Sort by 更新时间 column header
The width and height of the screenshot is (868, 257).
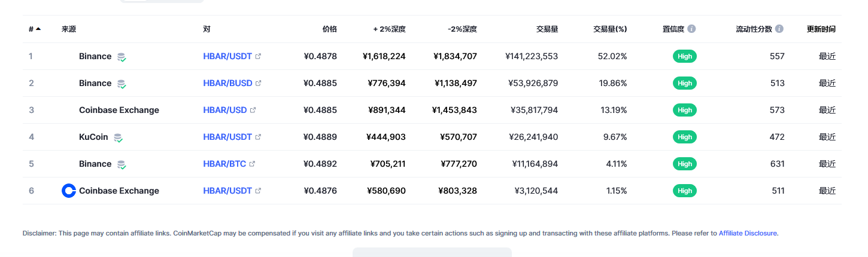click(821, 29)
